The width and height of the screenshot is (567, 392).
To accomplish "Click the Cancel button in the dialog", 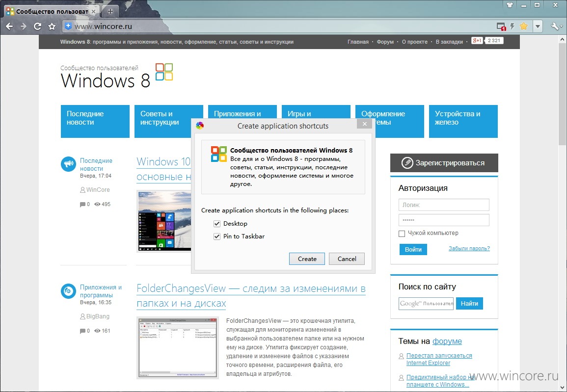I will pos(347,259).
